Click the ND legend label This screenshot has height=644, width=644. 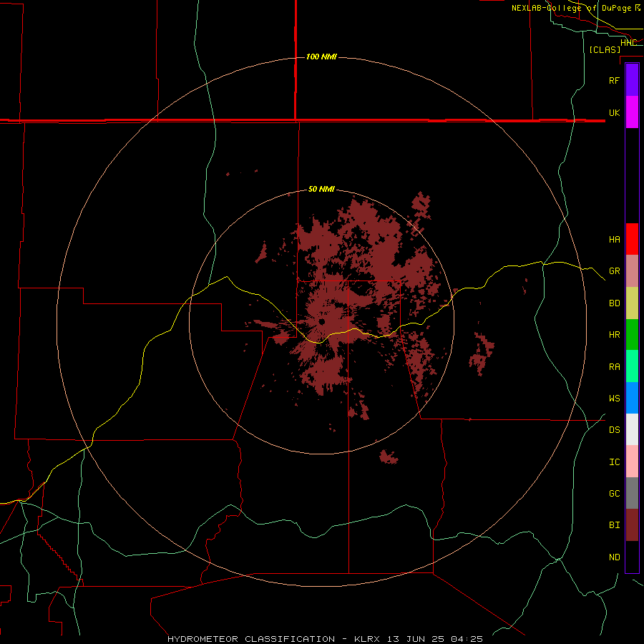pyautogui.click(x=614, y=557)
